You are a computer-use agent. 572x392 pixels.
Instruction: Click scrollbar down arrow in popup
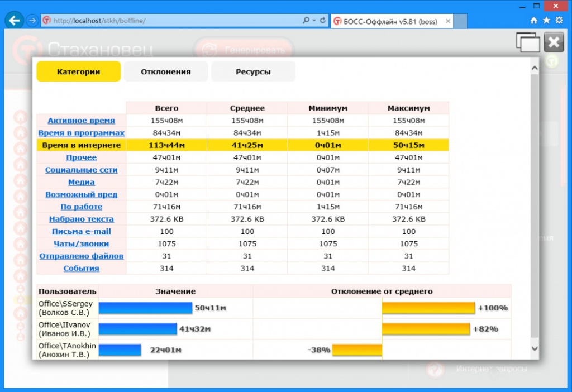(x=535, y=348)
